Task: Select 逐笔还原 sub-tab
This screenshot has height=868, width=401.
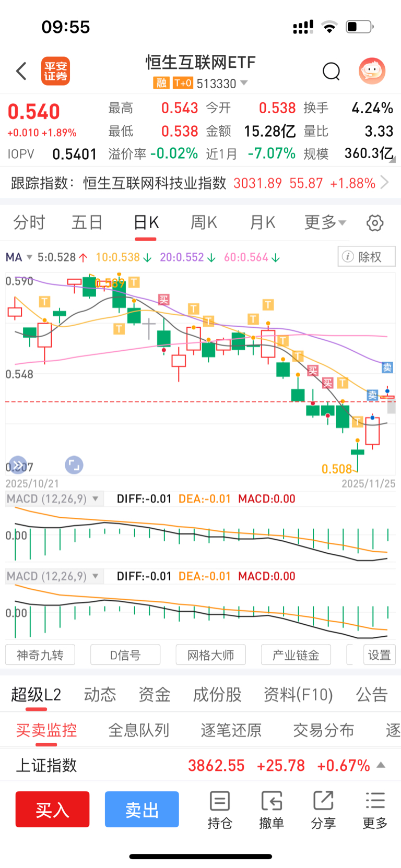Action: (x=231, y=730)
